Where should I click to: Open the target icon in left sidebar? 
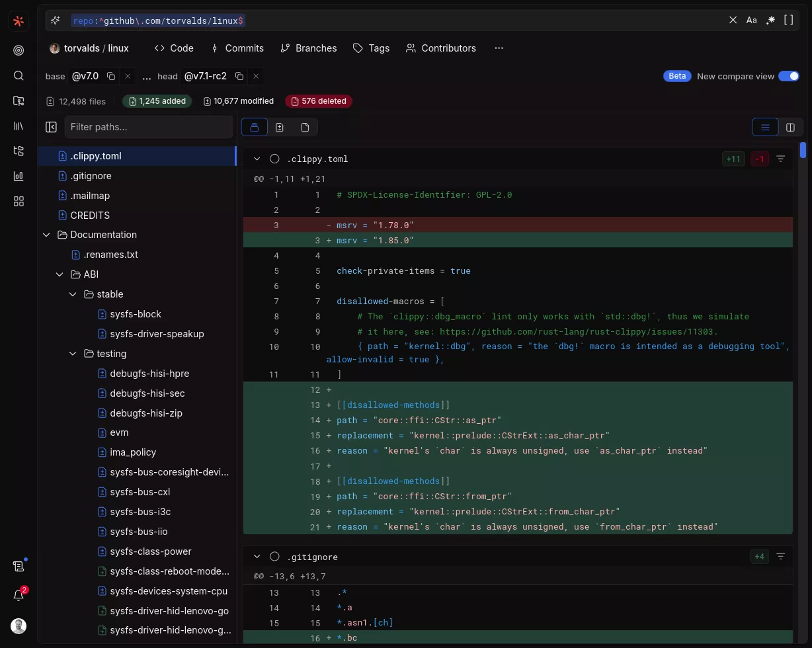(19, 50)
